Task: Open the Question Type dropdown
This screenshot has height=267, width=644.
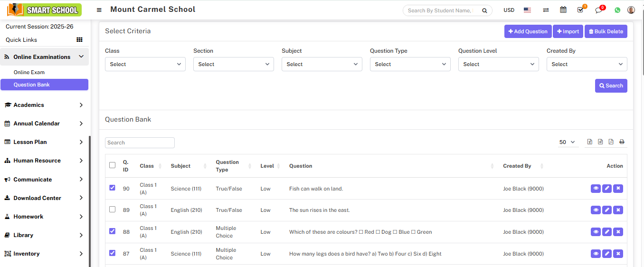Action: point(410,64)
